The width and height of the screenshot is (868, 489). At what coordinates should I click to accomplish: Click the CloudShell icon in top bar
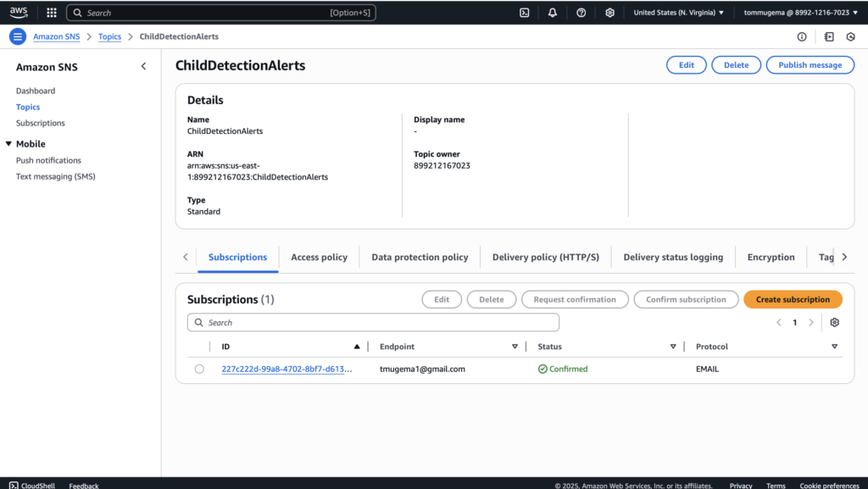525,13
